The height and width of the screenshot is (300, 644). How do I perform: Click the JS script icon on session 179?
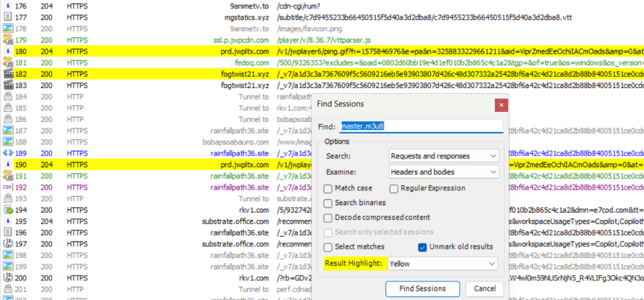coord(8,40)
